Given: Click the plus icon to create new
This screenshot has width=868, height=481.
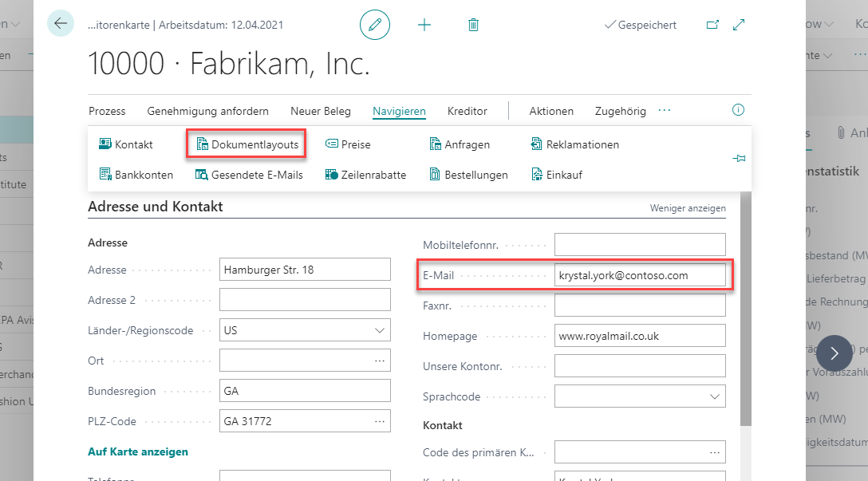Looking at the screenshot, I should coord(424,25).
